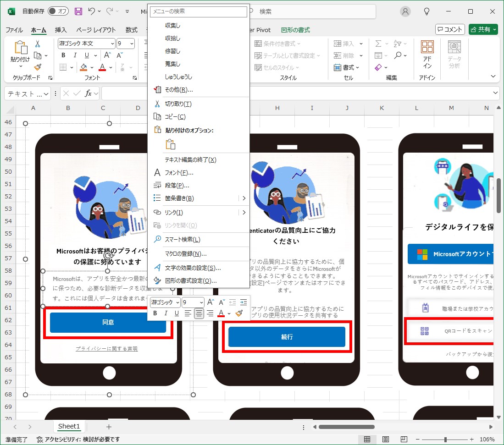The height and width of the screenshot is (445, 504).
Task: Click the Paste icon under paste options
Action: [171, 144]
